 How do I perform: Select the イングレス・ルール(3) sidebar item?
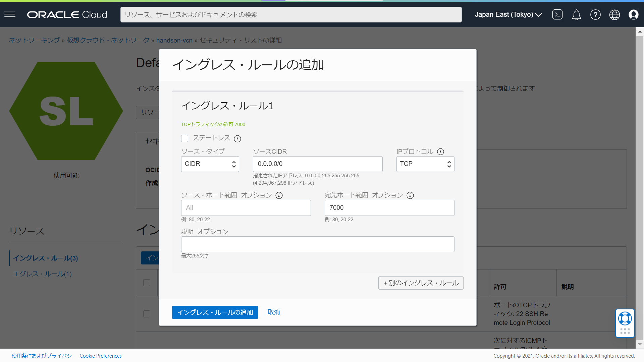(x=46, y=258)
